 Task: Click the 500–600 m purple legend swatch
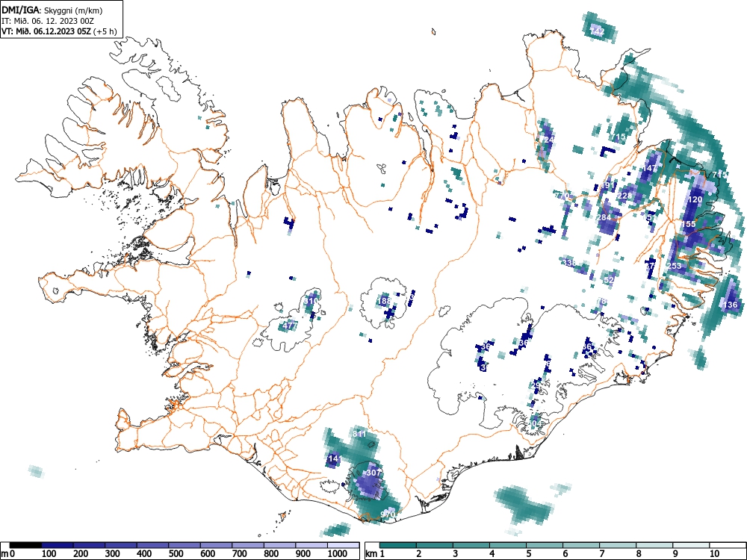click(185, 545)
